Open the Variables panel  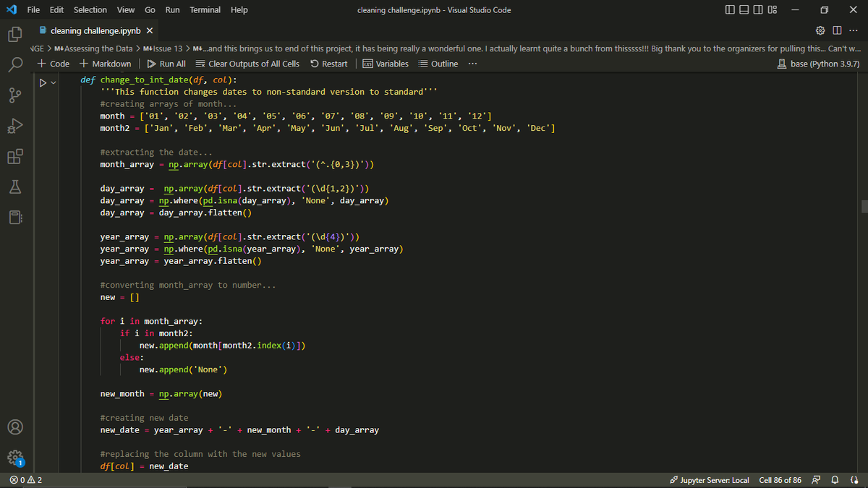385,64
